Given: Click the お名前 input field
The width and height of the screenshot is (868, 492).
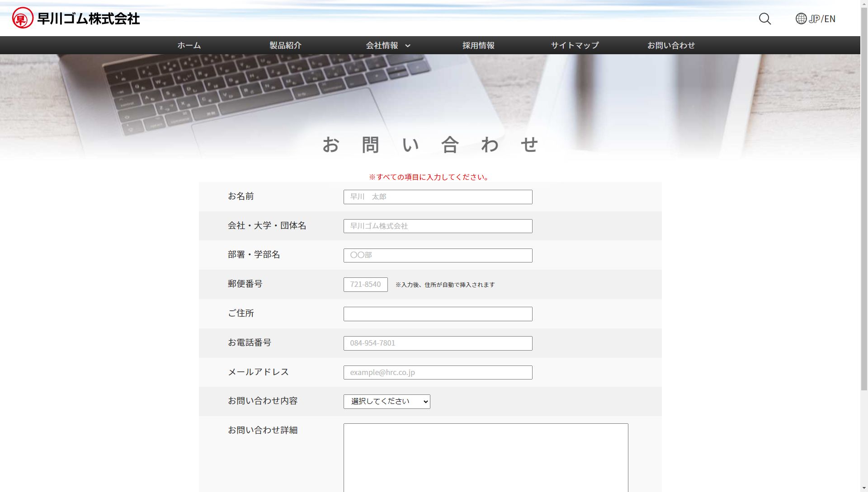Looking at the screenshot, I should [438, 197].
